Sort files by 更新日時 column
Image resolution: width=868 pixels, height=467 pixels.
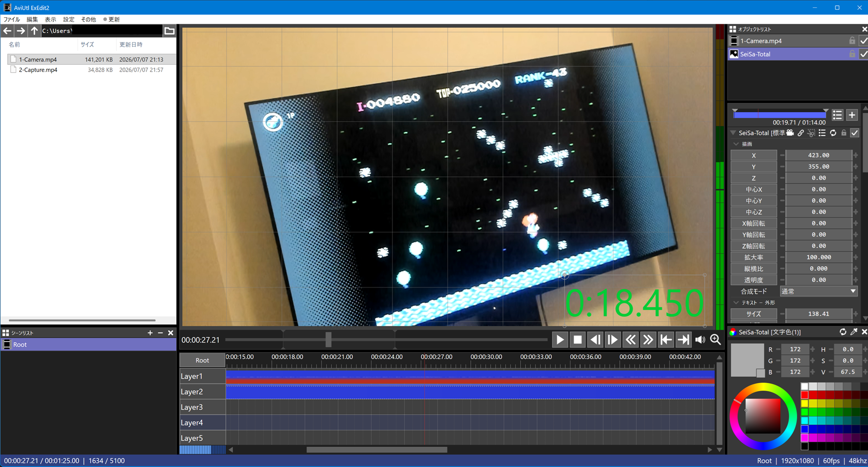pos(145,45)
